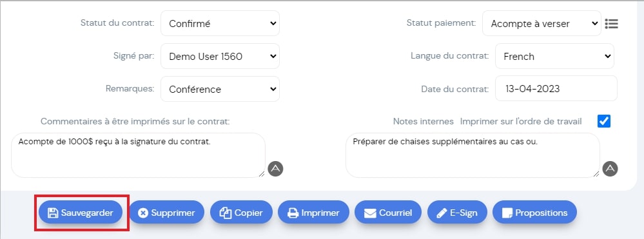Click the list icon beside Statut paiement
Viewport: 644px width, 239px height.
611,24
